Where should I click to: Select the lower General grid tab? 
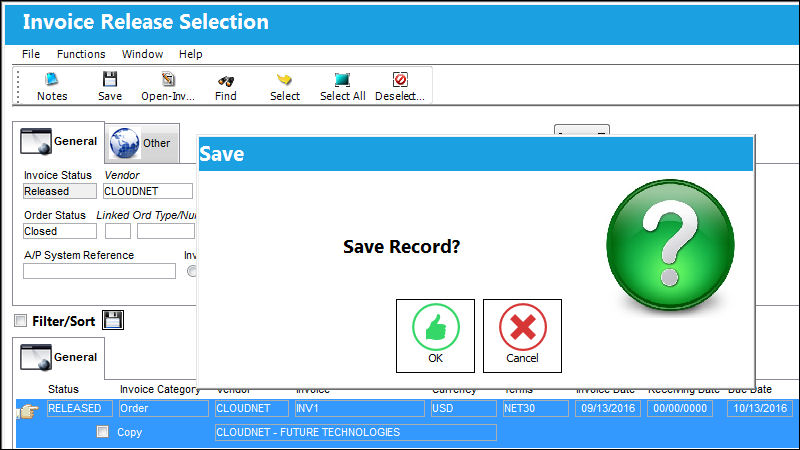pos(59,357)
